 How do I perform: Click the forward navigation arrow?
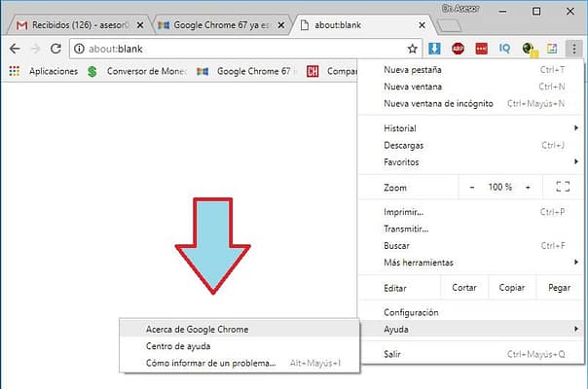(x=35, y=49)
